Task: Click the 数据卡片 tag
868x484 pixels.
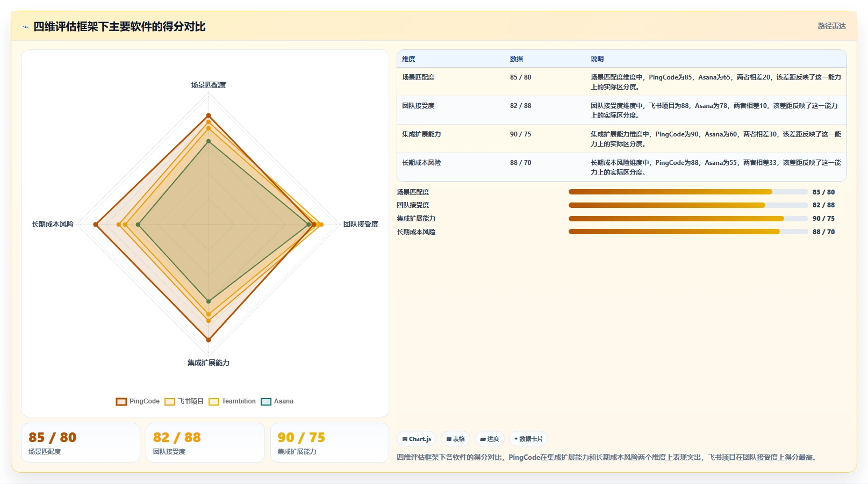Action: 528,439
